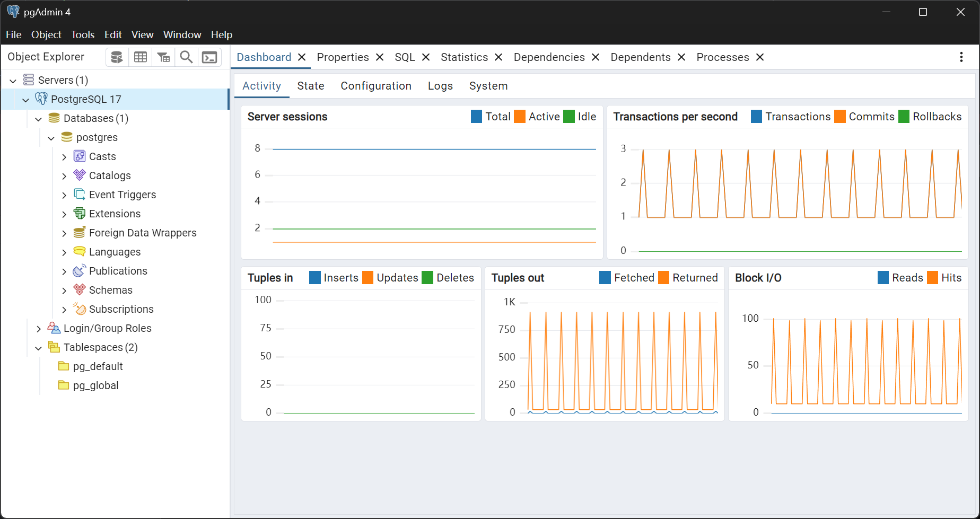Select the pg_global tablespace row
980x519 pixels.
[115, 385]
